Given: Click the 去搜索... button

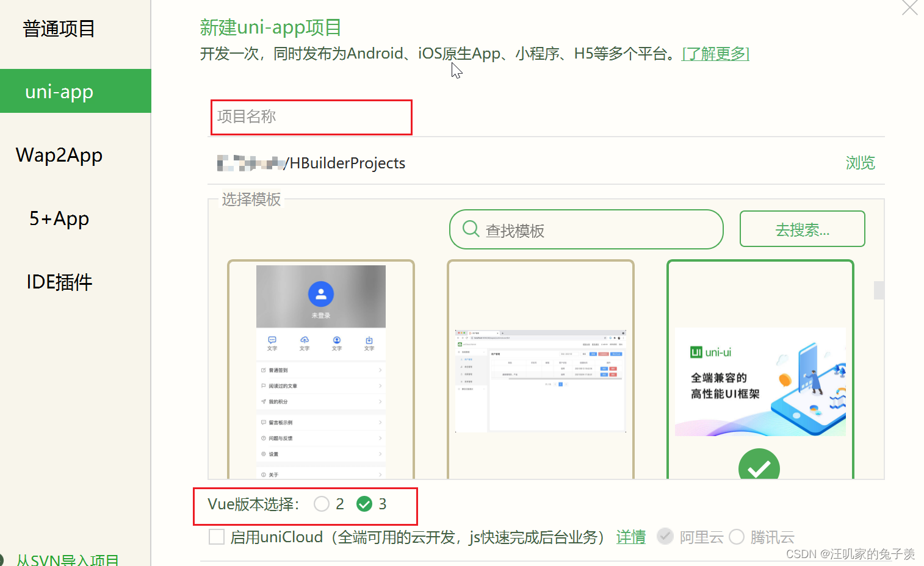Looking at the screenshot, I should [x=802, y=229].
